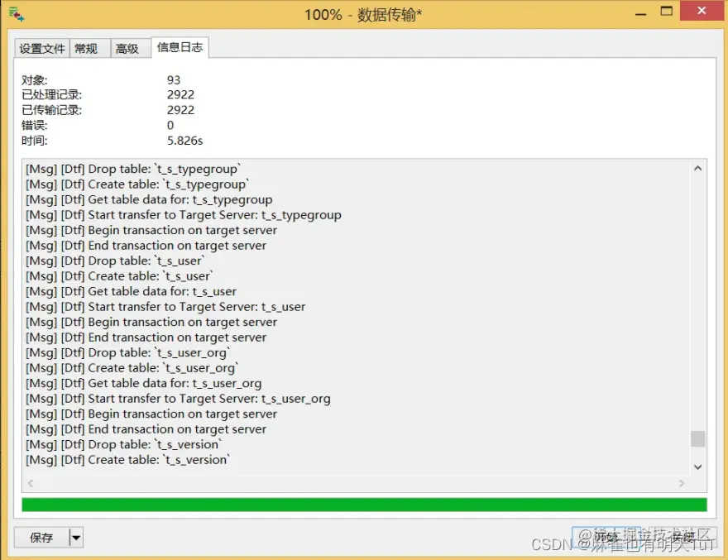Select log line Get table data for: t_s_typegroup
Viewport: 728px width, 560px height.
click(149, 199)
